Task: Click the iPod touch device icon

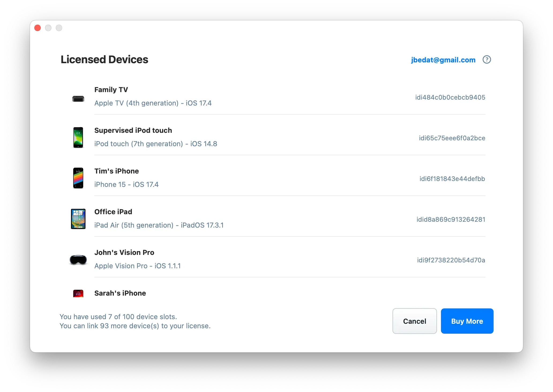Action: click(78, 137)
